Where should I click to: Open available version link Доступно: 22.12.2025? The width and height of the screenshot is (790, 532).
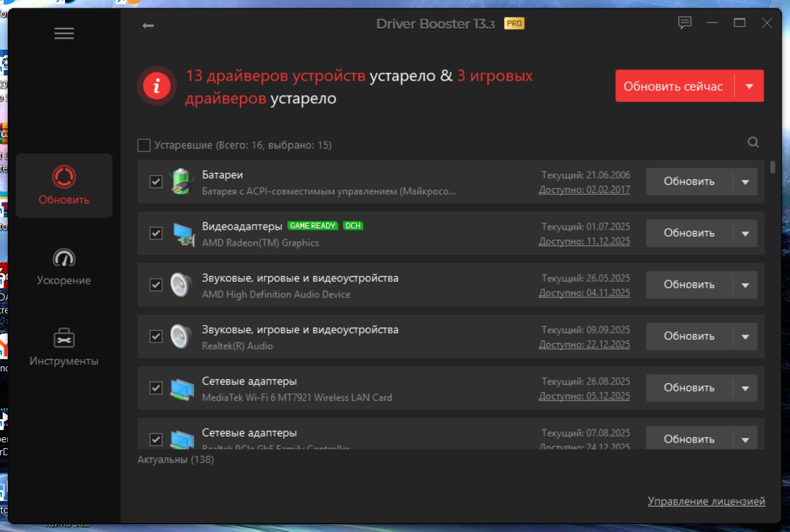coord(584,344)
